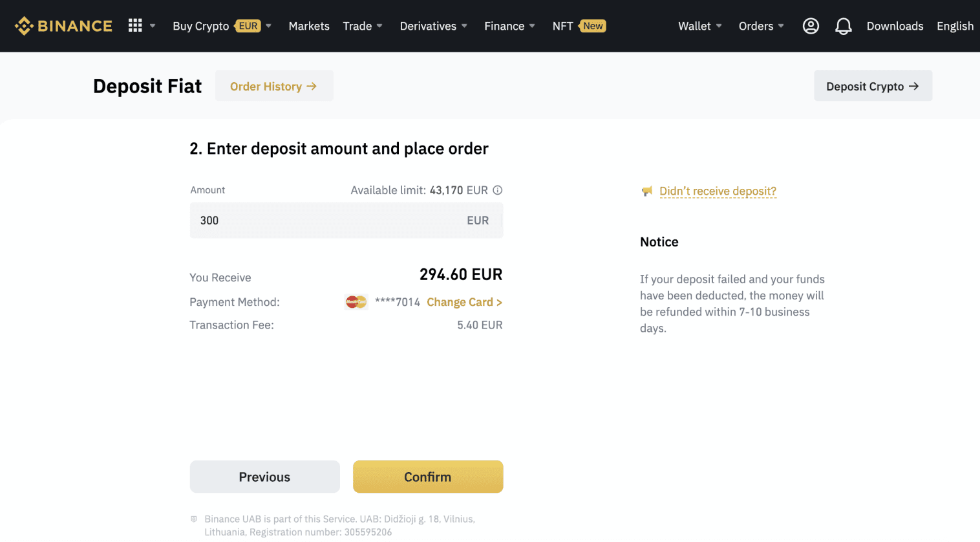
Task: Open the notifications bell icon
Action: (x=843, y=26)
